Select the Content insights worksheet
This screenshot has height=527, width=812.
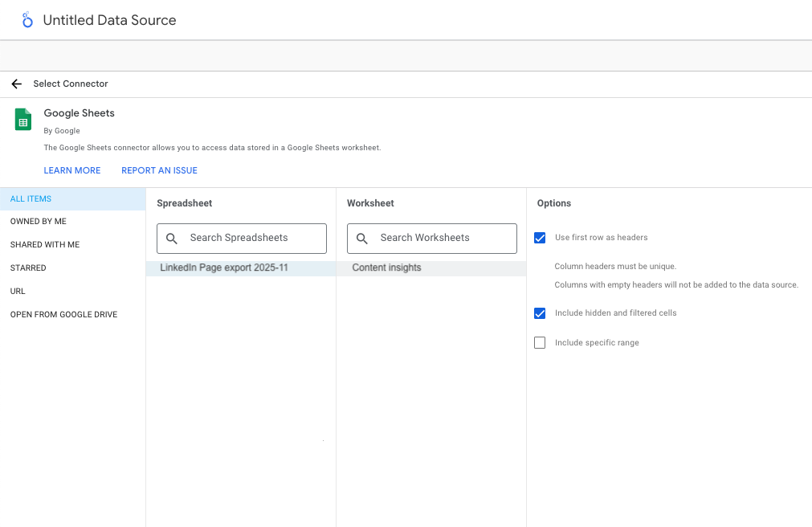(x=386, y=268)
